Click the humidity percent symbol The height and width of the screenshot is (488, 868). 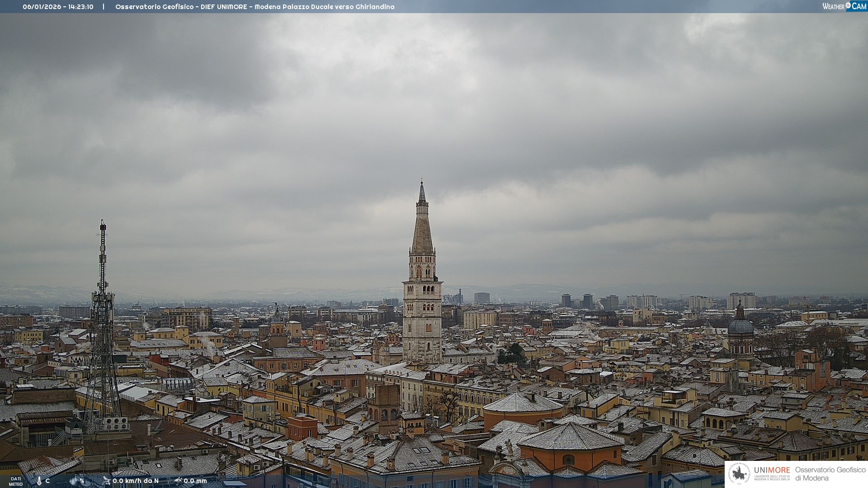pyautogui.click(x=82, y=481)
